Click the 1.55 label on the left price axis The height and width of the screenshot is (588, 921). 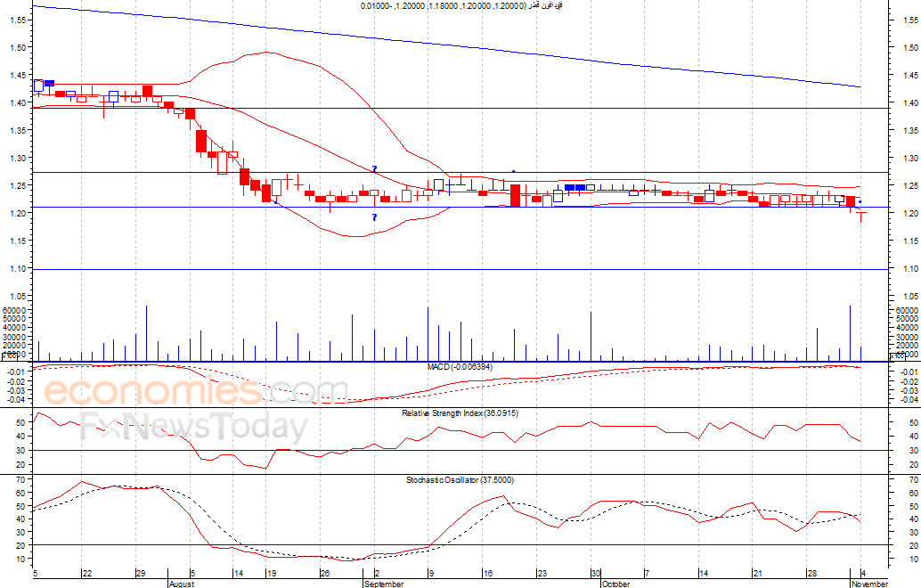point(19,20)
